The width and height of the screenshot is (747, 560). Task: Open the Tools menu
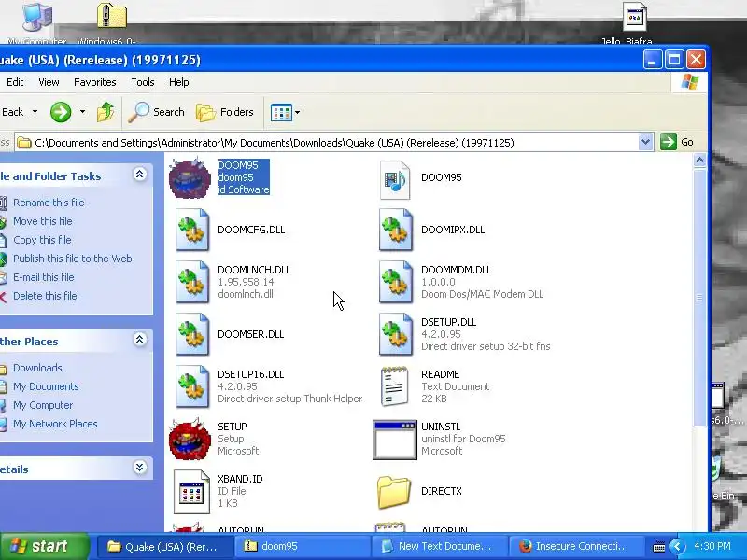143,82
